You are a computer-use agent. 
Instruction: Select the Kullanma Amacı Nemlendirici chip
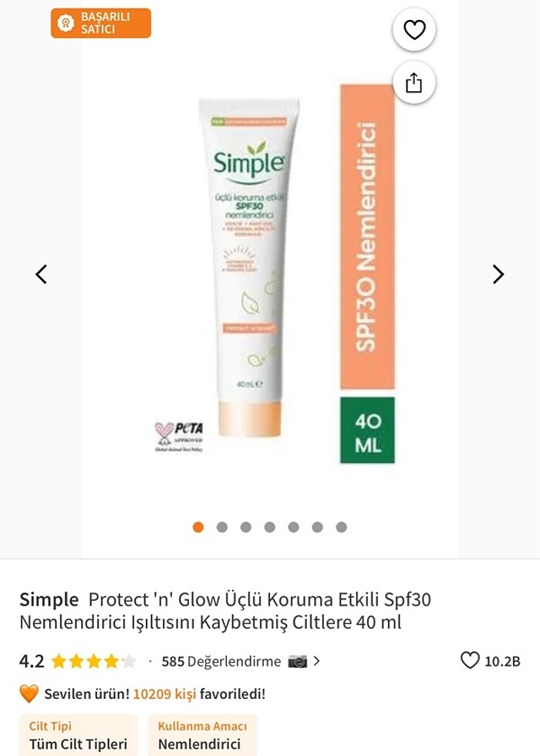(x=202, y=735)
